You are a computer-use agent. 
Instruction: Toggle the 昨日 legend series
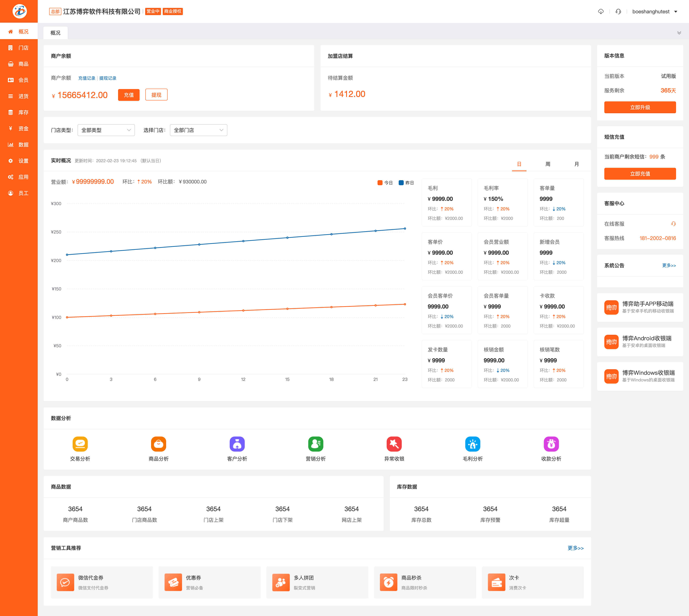406,183
